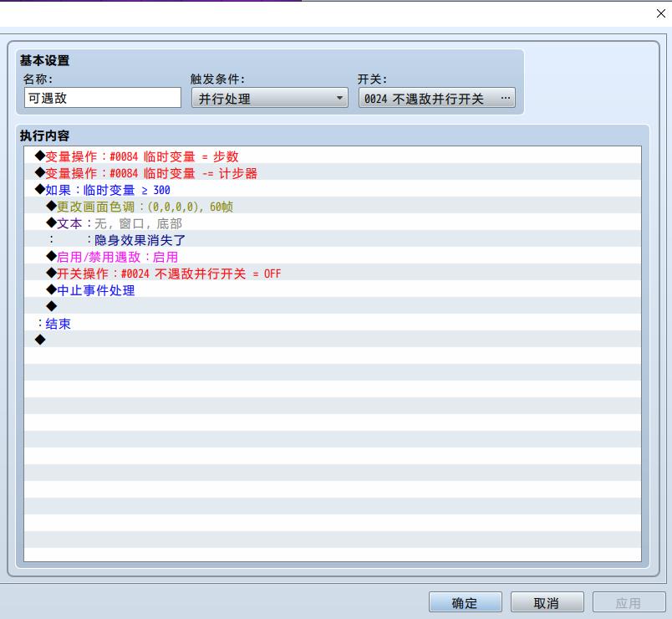Select the empty line below 中止事件处理
Image resolution: width=672 pixels, height=619 pixels.
(333, 307)
